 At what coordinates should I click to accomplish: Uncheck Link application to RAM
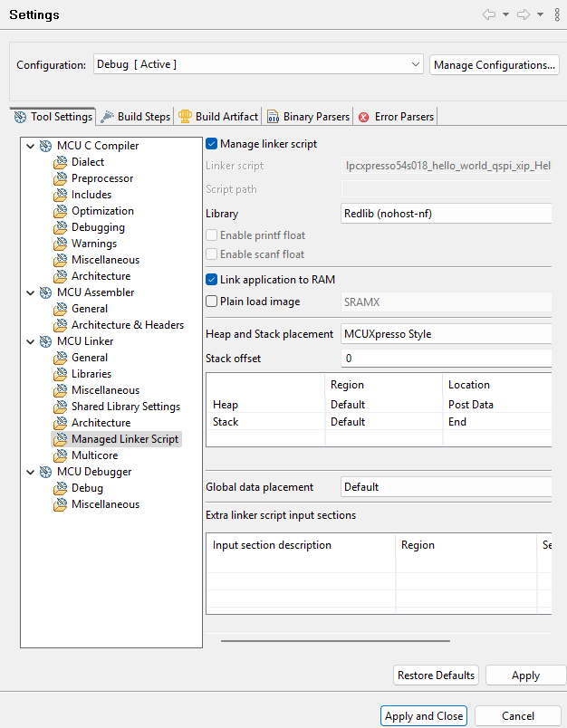click(x=211, y=280)
